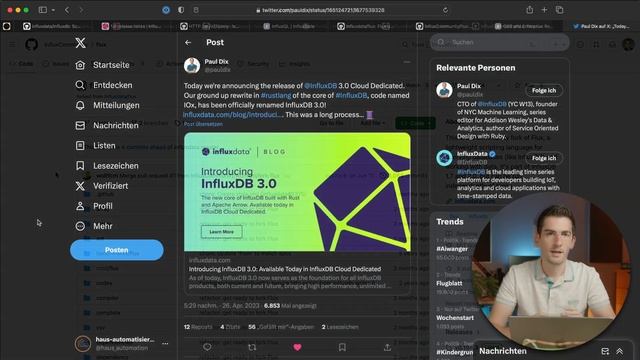Open influxdata.com/blog link in post
This screenshot has width=640, height=360.
point(233,115)
